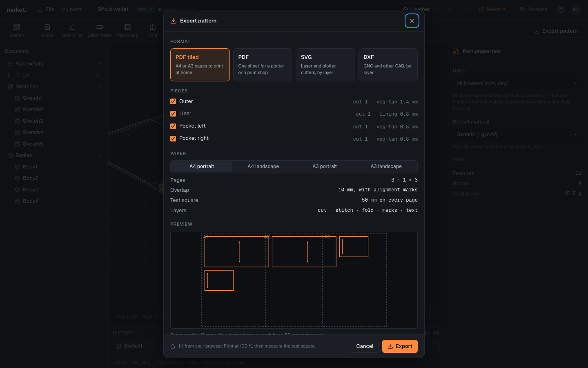Open the Leather dropdown in top bar
Screen dimensions: 588x368
(x=419, y=9)
